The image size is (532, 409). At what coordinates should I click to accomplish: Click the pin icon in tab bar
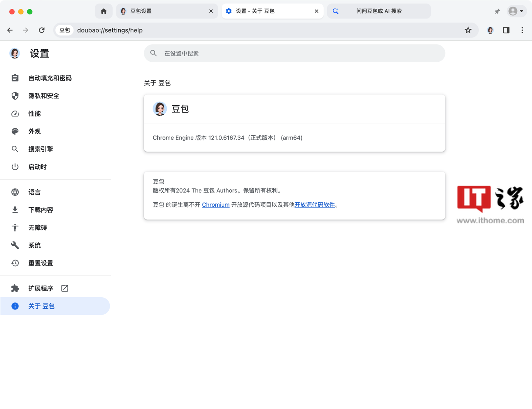(x=497, y=11)
